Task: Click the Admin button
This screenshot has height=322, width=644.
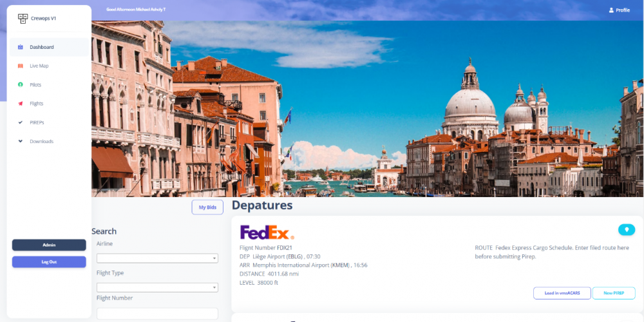Action: pyautogui.click(x=49, y=245)
